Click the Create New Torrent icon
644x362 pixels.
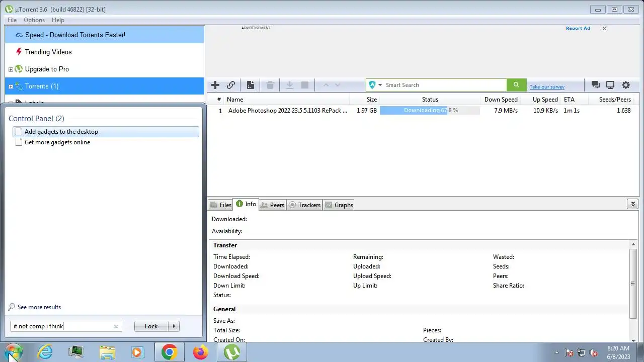(250, 85)
